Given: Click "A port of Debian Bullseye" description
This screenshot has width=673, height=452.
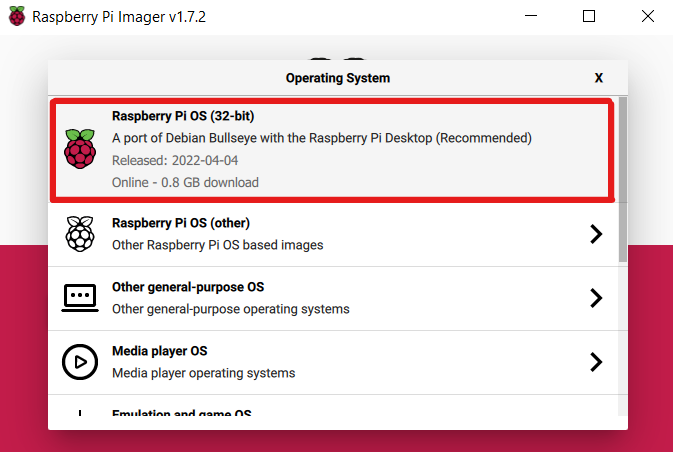Looking at the screenshot, I should [x=322, y=138].
